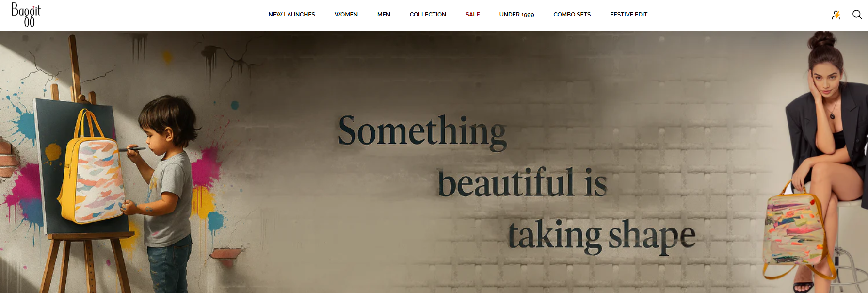
Task: Open the NEW LAUNCHES menu
Action: [x=291, y=15]
